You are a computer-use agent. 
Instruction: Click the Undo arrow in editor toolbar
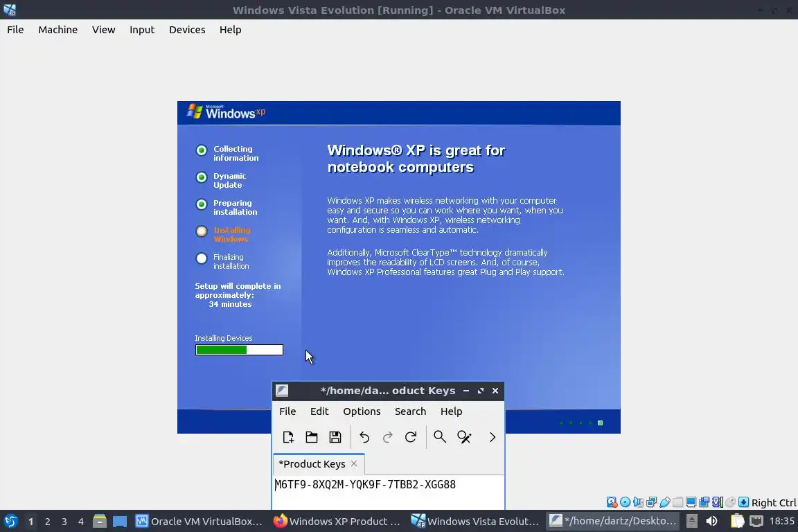pos(364,437)
